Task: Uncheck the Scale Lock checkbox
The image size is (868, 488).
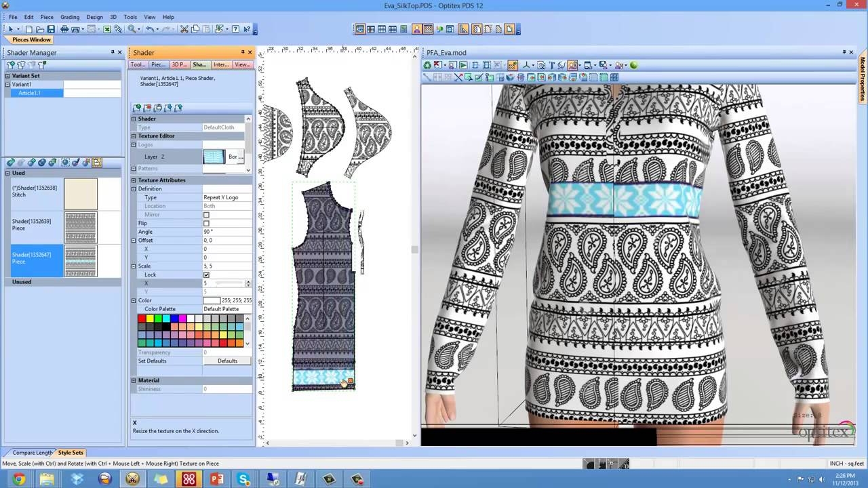Action: [x=206, y=274]
